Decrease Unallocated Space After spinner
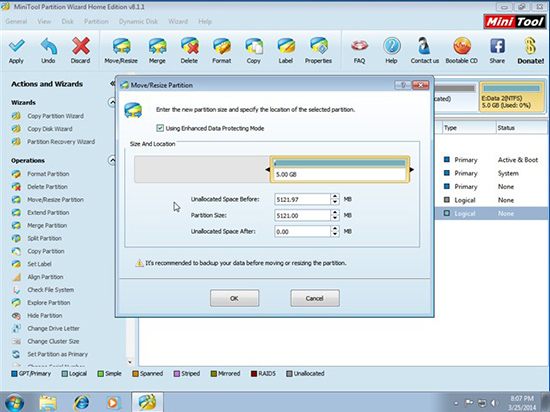550x412 pixels. [335, 234]
